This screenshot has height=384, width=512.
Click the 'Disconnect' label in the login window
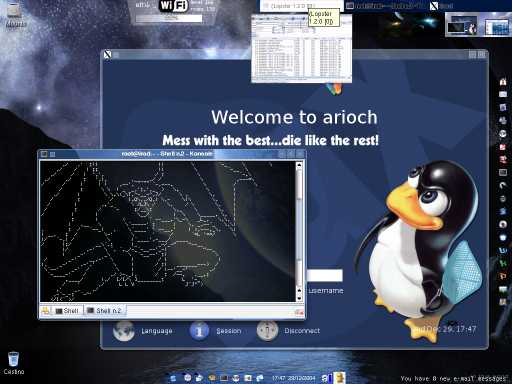302,331
